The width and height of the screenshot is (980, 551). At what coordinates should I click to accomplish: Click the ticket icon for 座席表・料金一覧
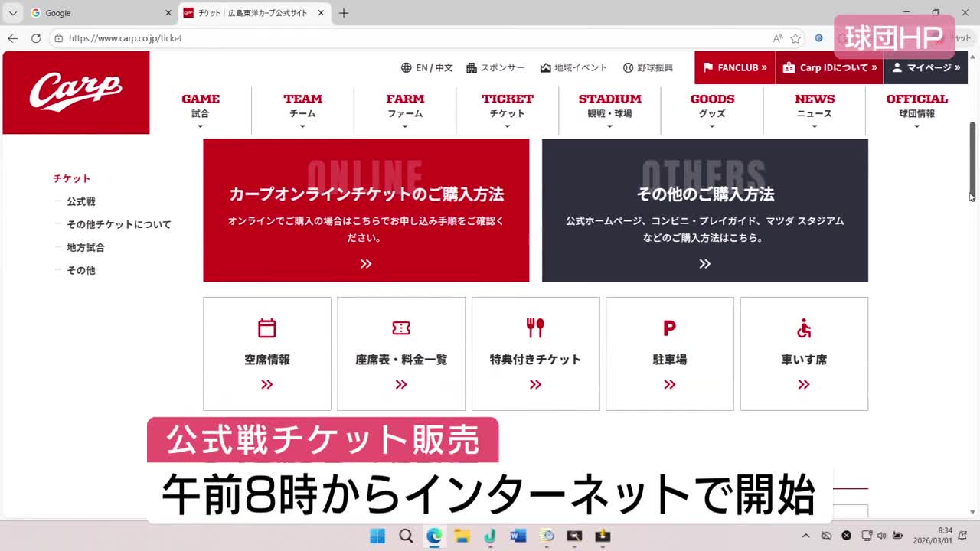401,328
